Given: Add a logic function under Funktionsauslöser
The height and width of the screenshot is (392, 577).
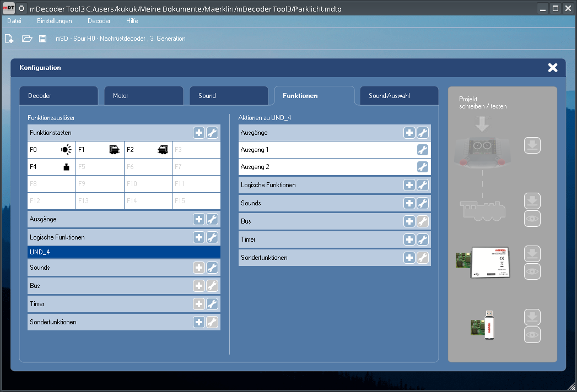Looking at the screenshot, I should [x=199, y=237].
